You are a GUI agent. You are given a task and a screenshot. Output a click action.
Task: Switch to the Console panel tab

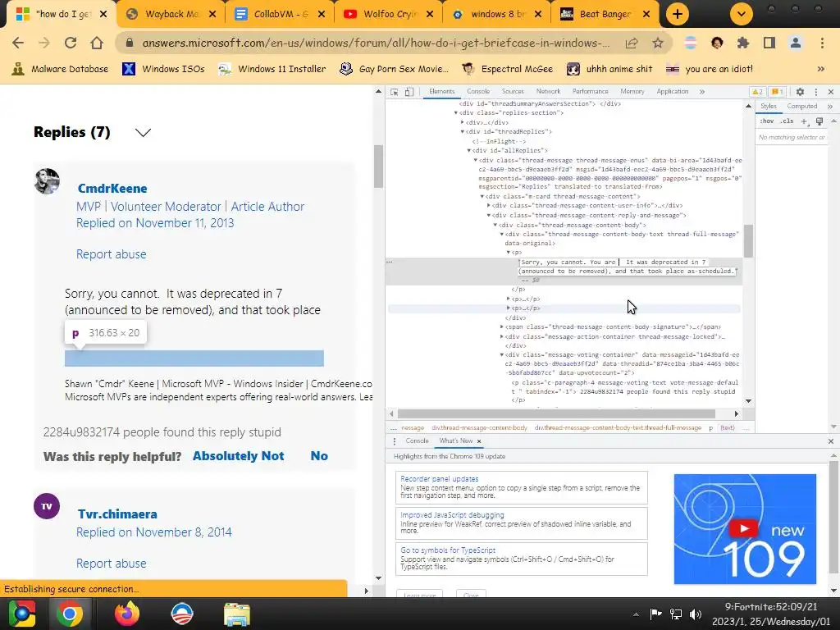(x=478, y=92)
